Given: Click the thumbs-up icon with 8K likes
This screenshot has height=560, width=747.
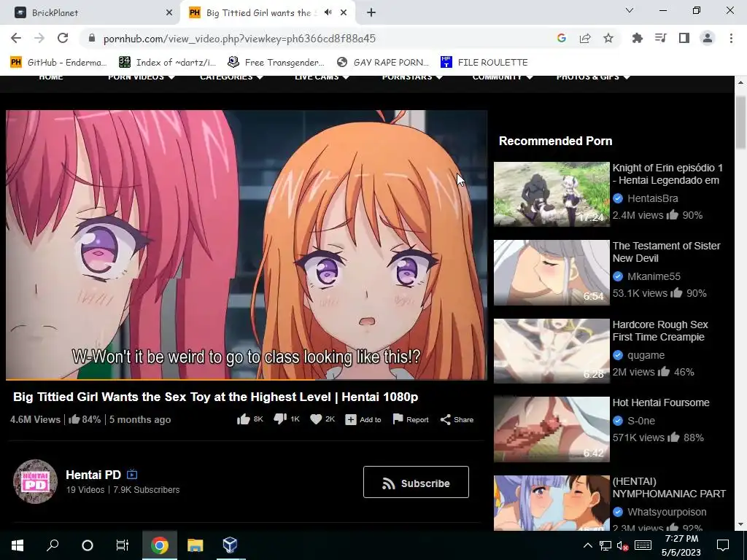Looking at the screenshot, I should (244, 419).
